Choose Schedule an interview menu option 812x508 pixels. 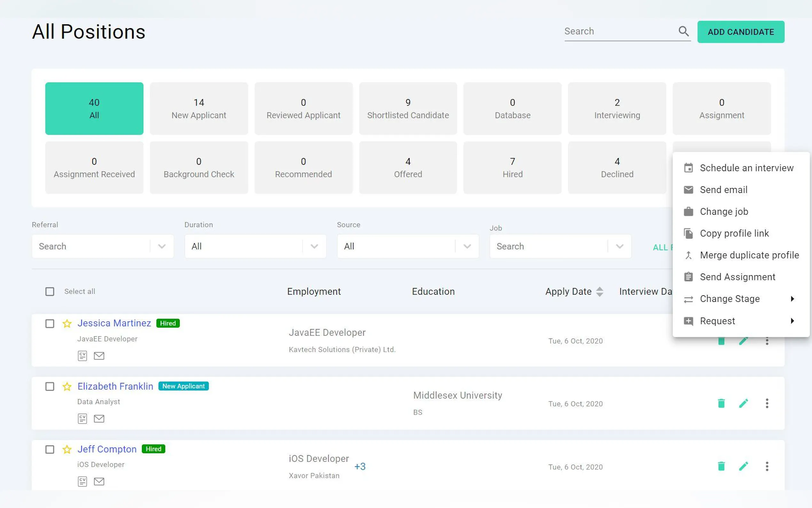coord(746,168)
